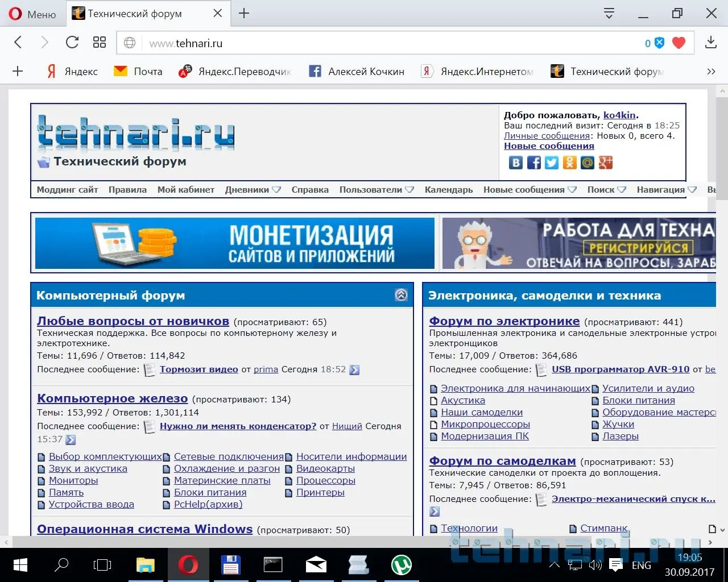Open the volume control in system tray
The width and height of the screenshot is (728, 582).
tap(595, 565)
